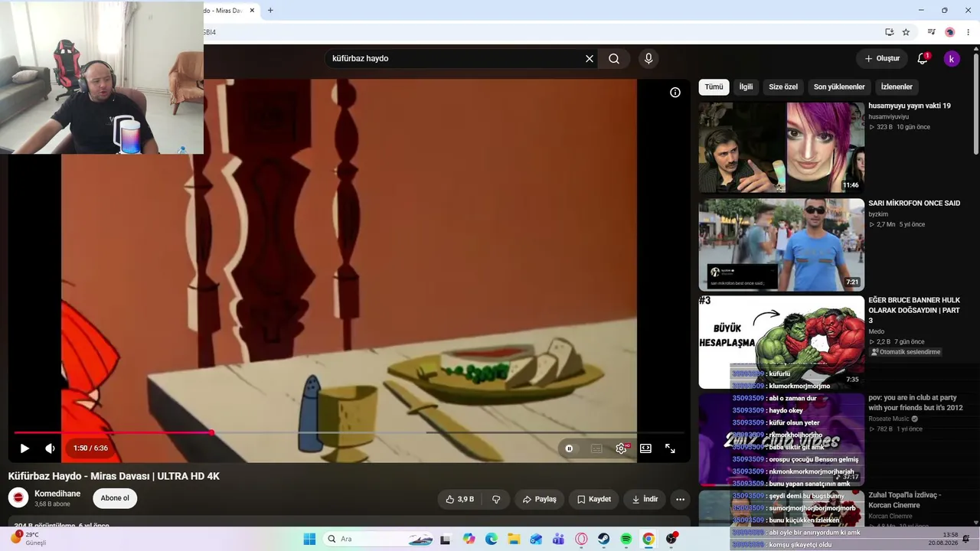Toggle subtitles in the video player
Image resolution: width=980 pixels, height=551 pixels.
pyautogui.click(x=596, y=448)
